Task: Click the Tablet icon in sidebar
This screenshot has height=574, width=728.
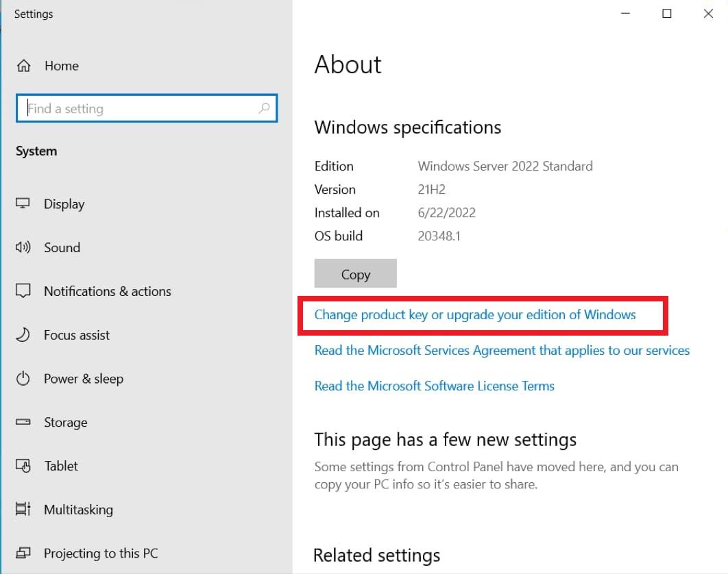Action: click(23, 466)
